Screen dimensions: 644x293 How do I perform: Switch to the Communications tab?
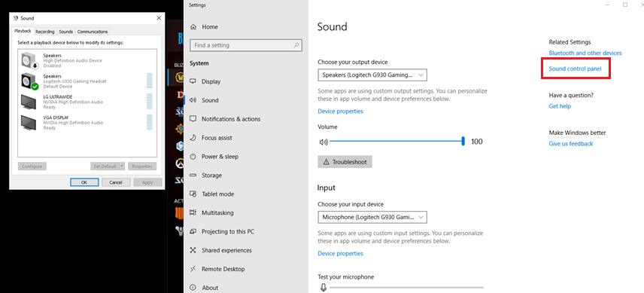[93, 32]
